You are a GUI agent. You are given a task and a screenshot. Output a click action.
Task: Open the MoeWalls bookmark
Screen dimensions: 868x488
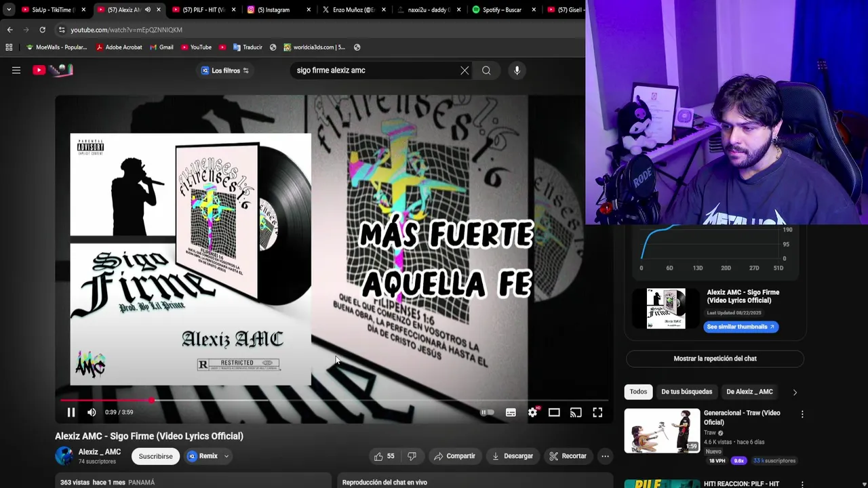56,47
